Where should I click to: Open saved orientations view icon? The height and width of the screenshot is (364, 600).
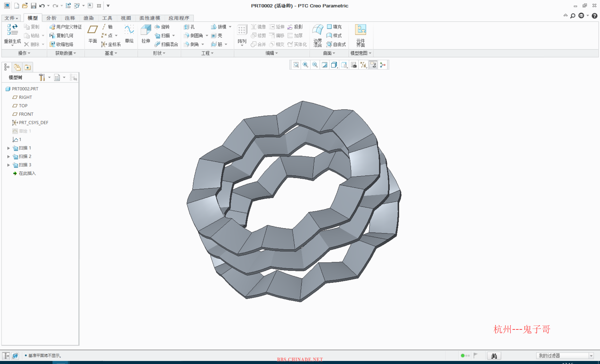[x=344, y=65]
